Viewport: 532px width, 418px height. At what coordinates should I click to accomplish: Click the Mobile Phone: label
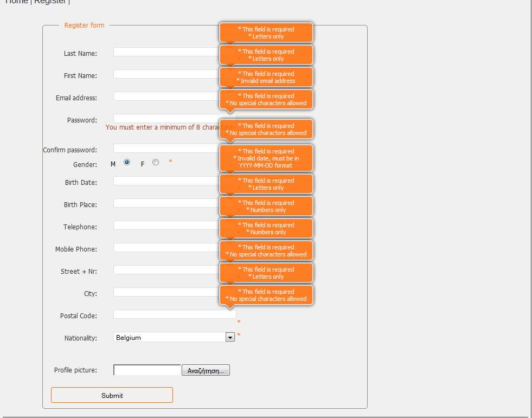pos(76,249)
